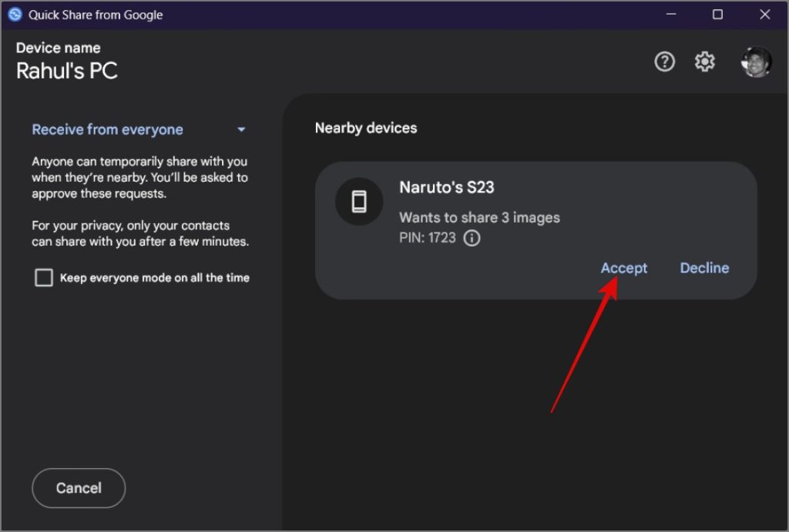Click the Receive from everyone label

(107, 130)
